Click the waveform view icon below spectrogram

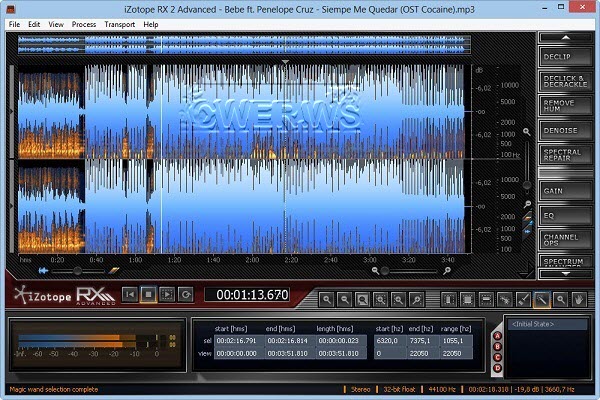tap(43, 271)
